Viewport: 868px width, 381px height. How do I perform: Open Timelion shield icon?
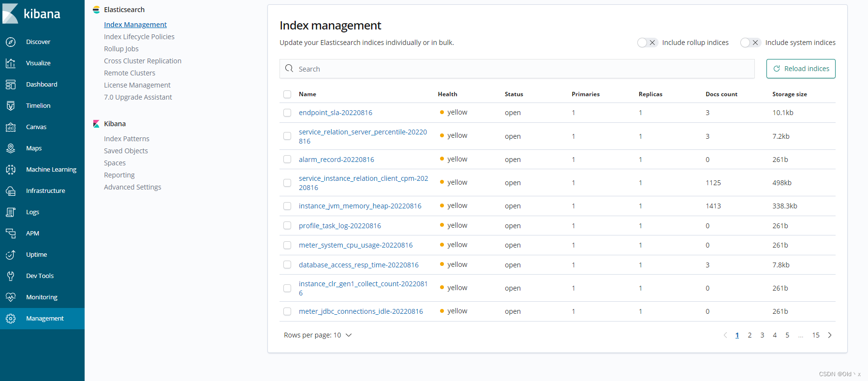(x=11, y=106)
